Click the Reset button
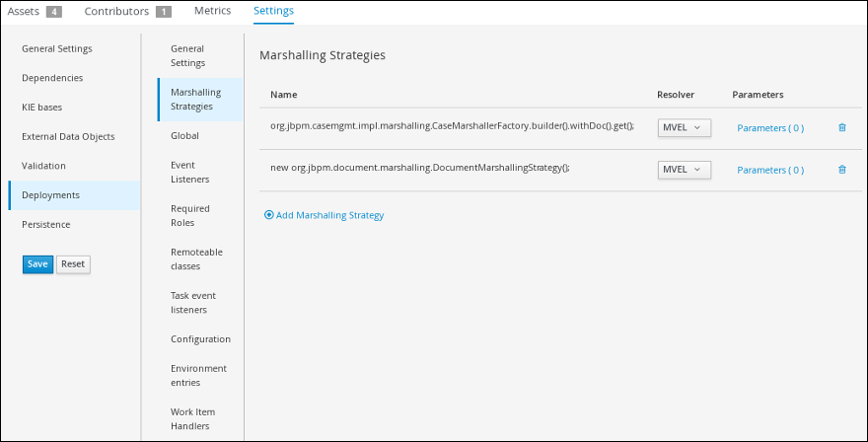 73,264
